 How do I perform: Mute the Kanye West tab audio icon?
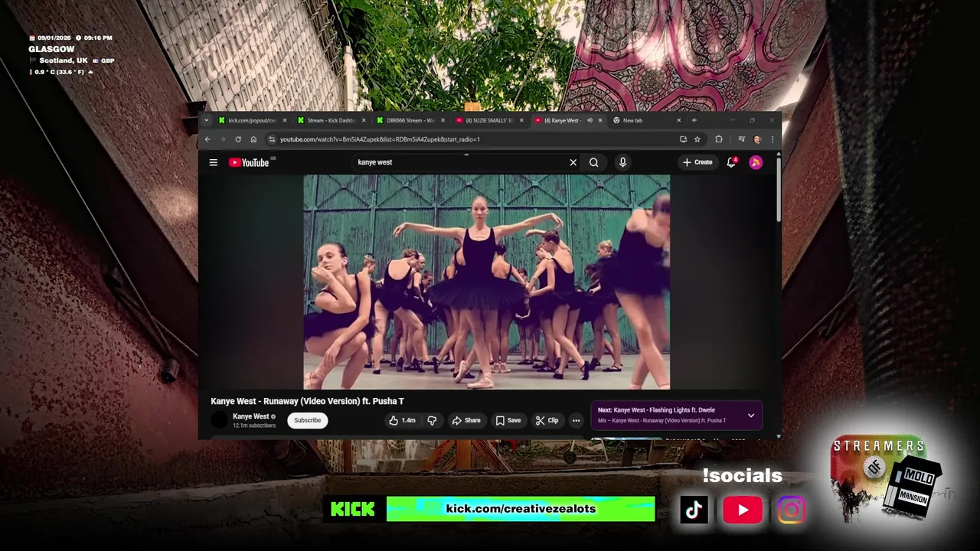pos(590,120)
